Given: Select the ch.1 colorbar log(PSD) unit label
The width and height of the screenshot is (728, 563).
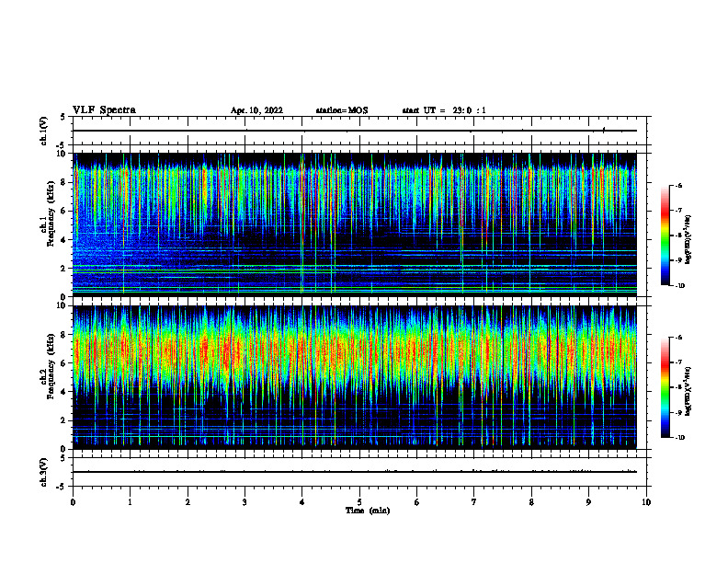Looking at the screenshot, I should click(688, 239).
